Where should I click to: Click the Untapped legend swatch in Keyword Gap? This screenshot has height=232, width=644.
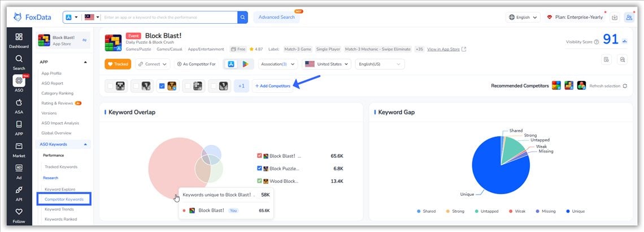pos(476,212)
